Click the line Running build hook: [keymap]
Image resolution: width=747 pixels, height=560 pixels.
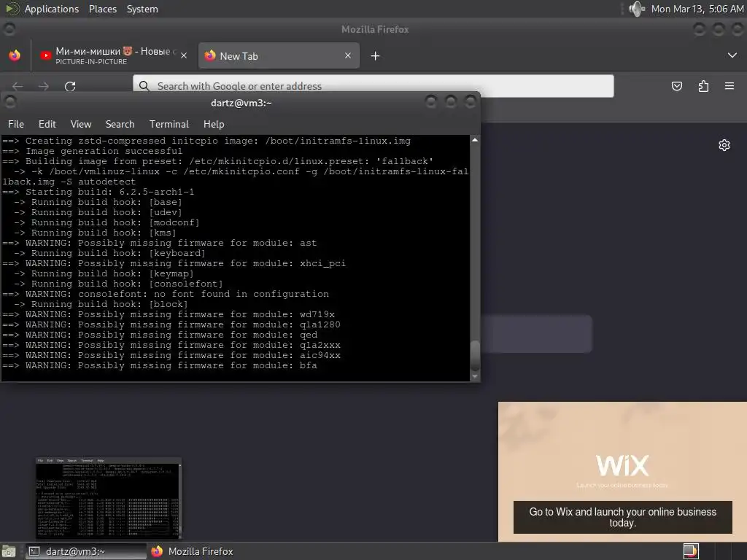(104, 274)
